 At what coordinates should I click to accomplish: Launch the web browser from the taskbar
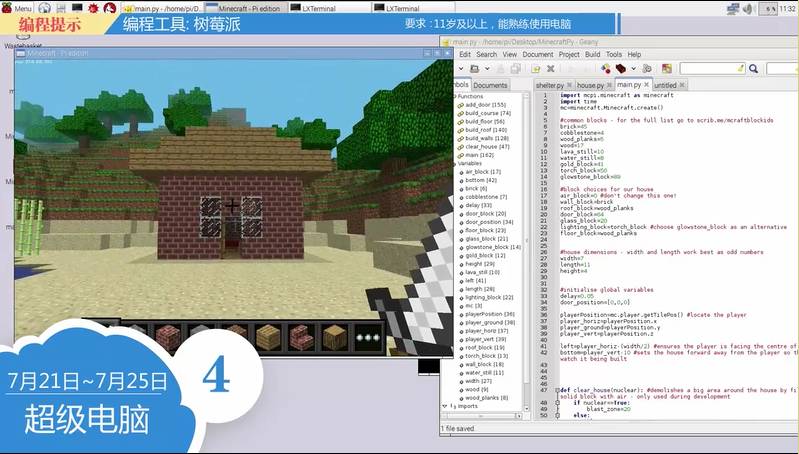[x=43, y=7]
